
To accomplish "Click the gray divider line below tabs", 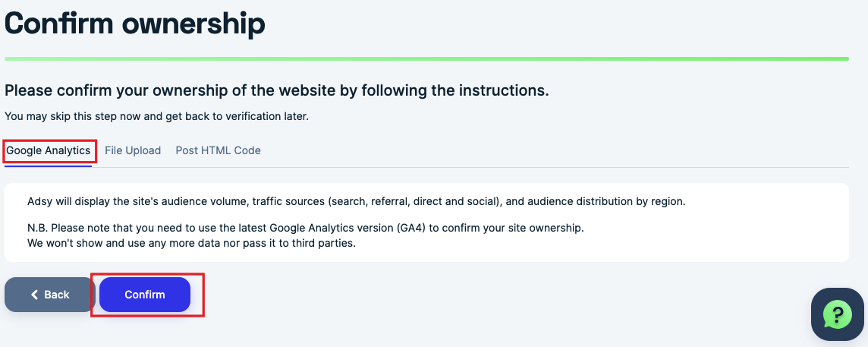I will (470, 167).
